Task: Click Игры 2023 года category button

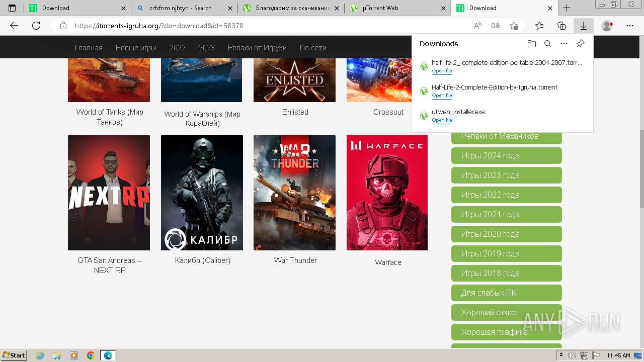Action: click(x=506, y=175)
